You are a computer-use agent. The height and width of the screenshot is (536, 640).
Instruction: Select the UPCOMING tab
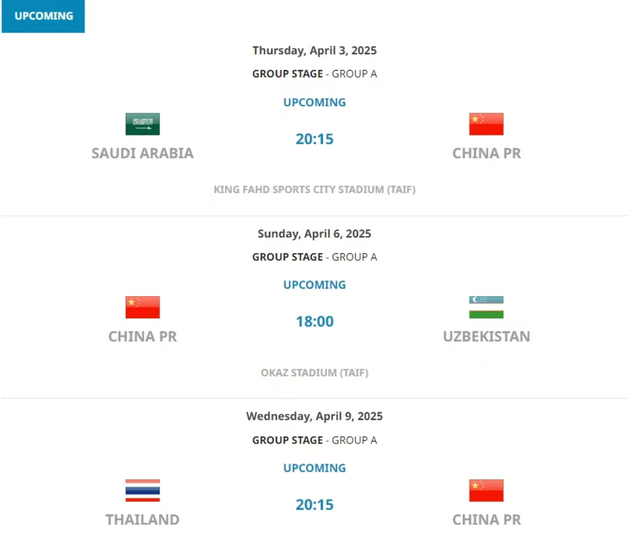43,16
